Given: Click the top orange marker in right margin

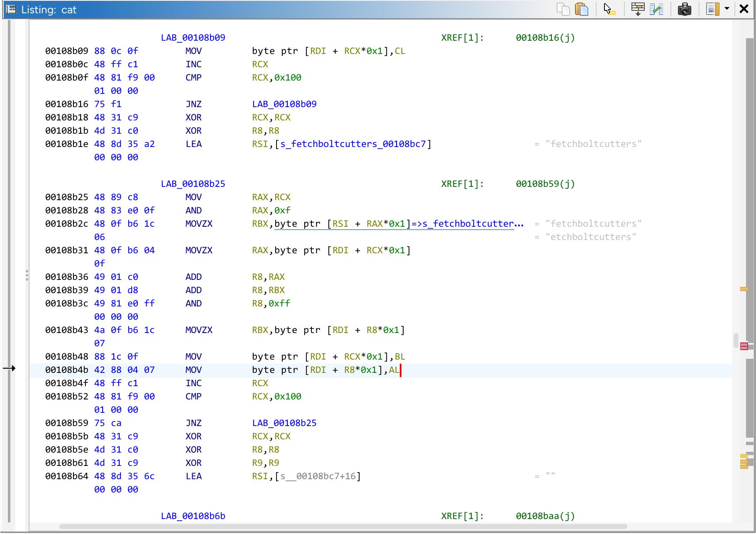Looking at the screenshot, I should [x=744, y=289].
